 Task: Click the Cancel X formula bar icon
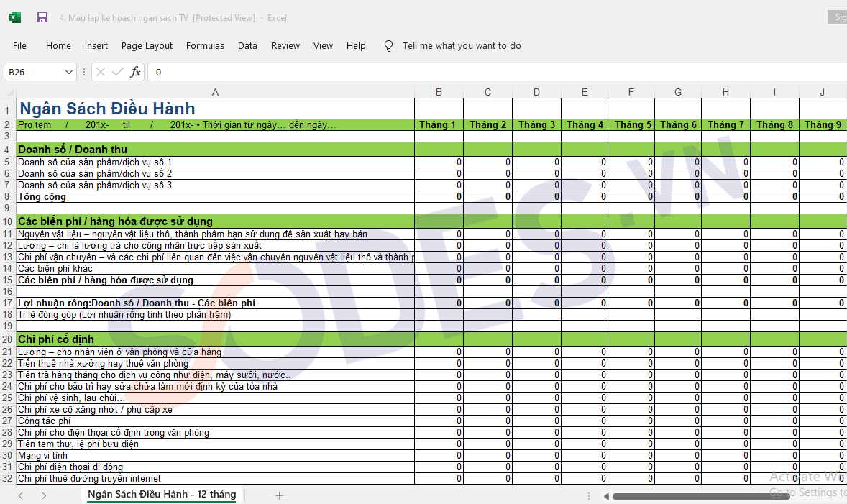[x=101, y=72]
